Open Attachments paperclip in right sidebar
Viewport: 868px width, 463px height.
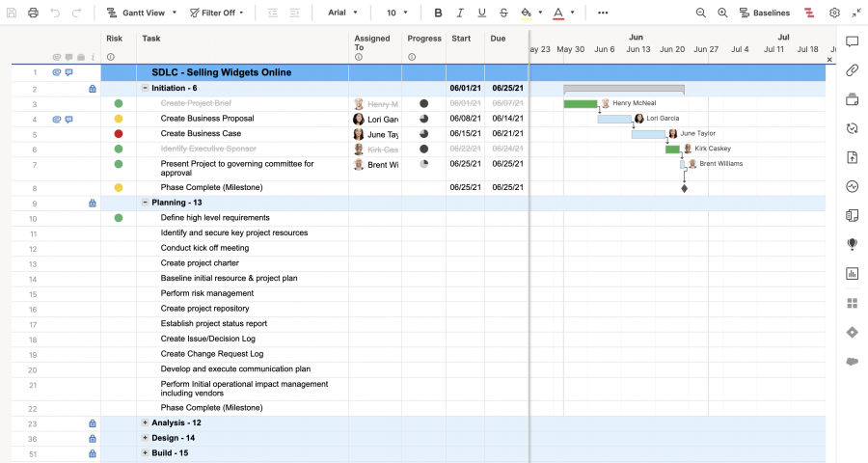click(852, 70)
